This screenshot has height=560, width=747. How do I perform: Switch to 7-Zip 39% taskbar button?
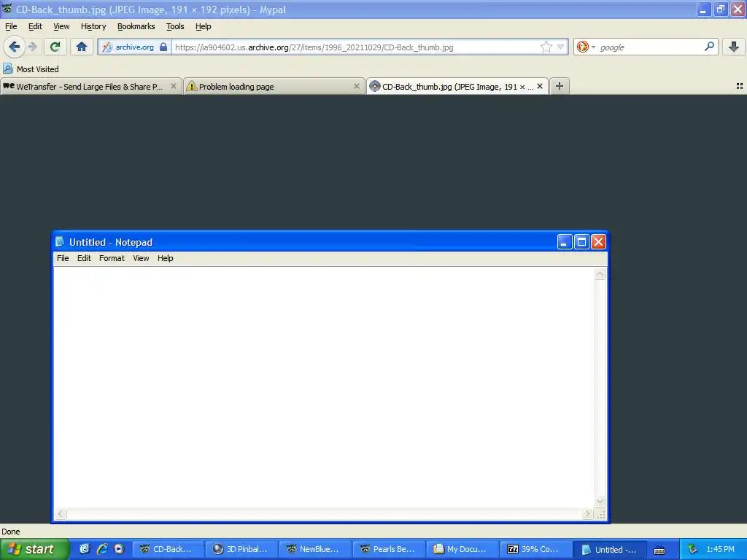[x=536, y=549]
